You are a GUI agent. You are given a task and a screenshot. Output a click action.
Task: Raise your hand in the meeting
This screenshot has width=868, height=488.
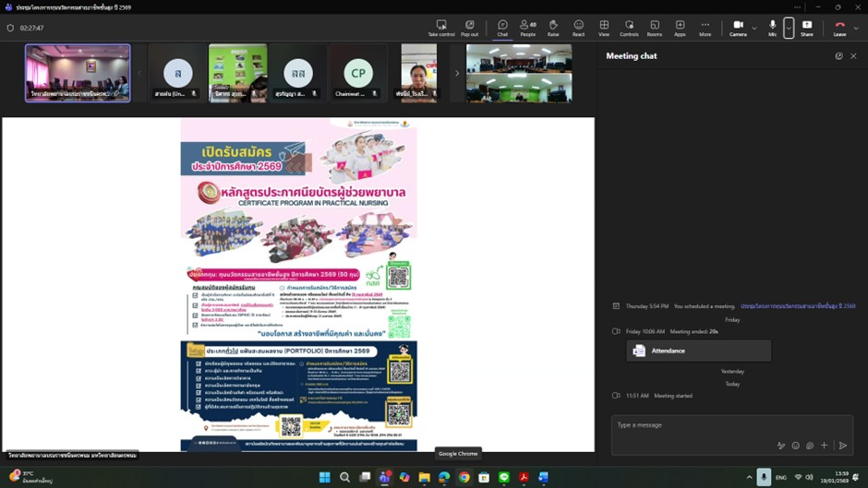click(x=553, y=28)
